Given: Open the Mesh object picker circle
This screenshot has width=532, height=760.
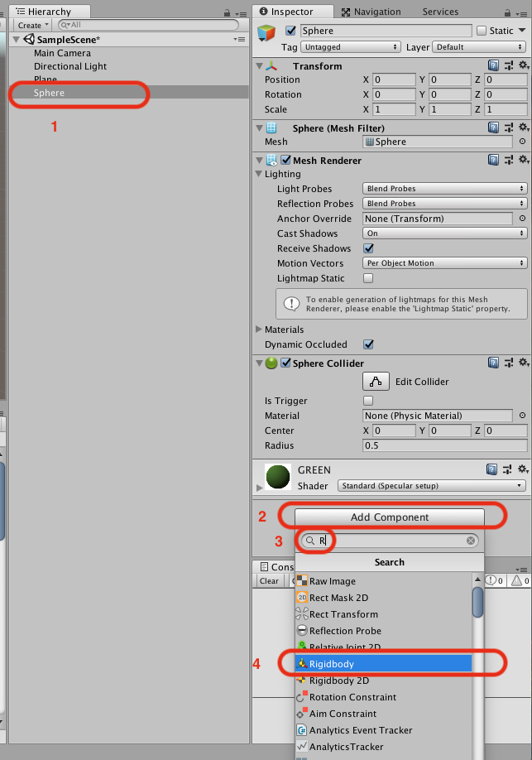Looking at the screenshot, I should point(522,142).
